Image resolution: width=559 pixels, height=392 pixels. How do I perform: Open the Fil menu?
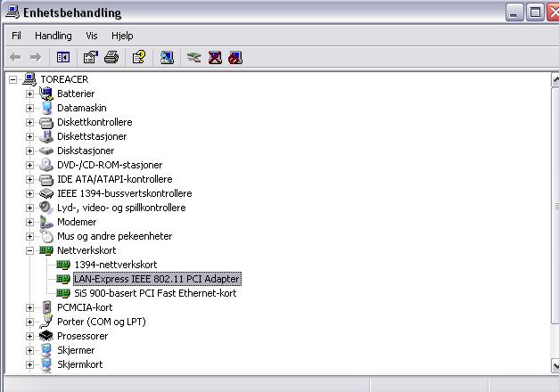point(16,36)
